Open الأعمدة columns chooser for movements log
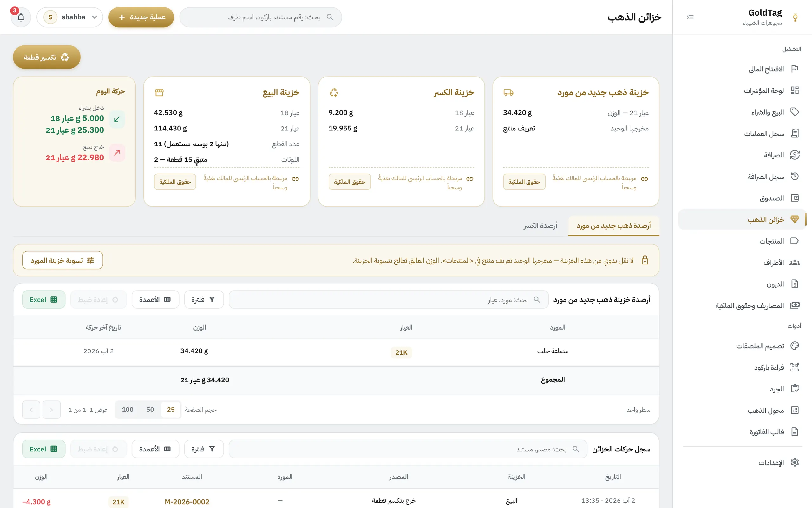The height and width of the screenshot is (508, 812). 155,449
